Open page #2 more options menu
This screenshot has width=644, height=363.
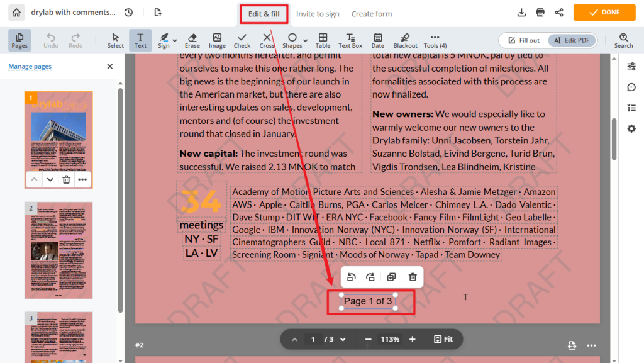(591, 345)
